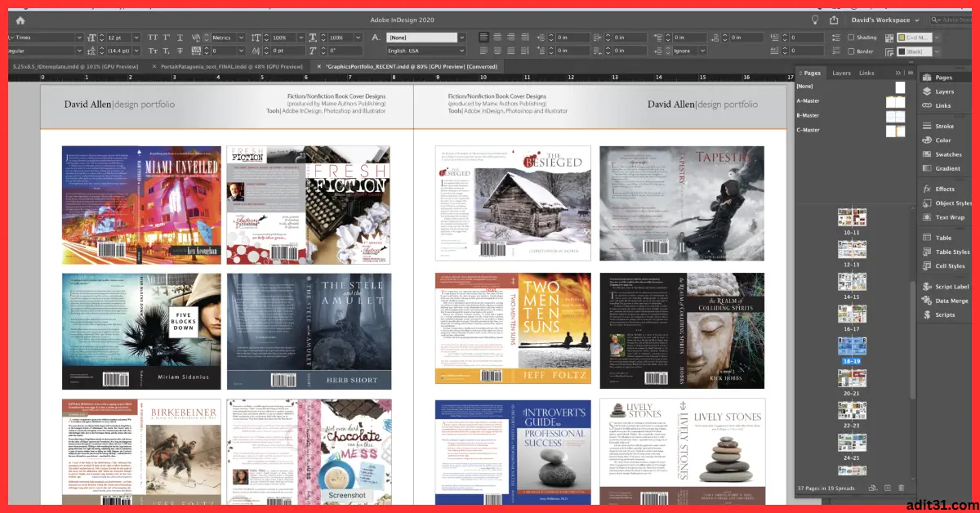The width and height of the screenshot is (980, 513).
Task: Open the Object Styles panel
Action: pos(947,203)
